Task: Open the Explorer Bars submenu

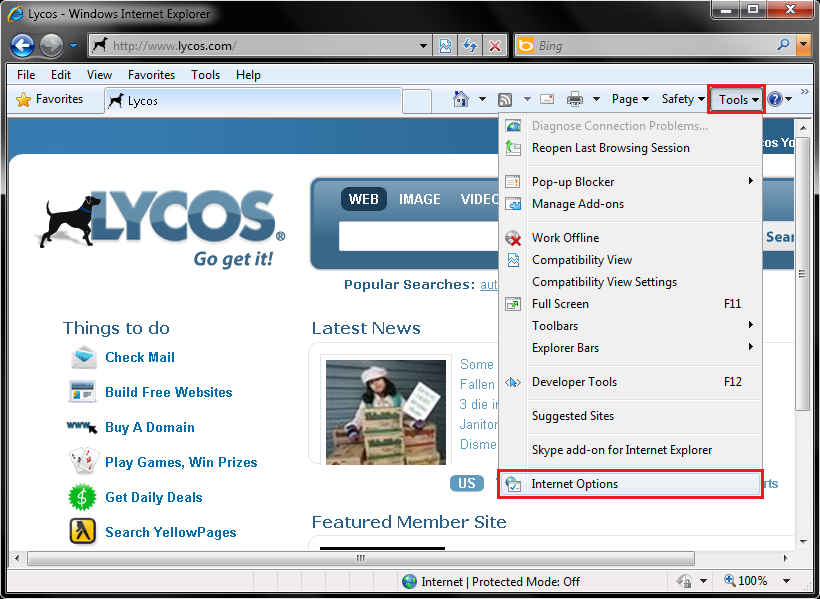Action: click(630, 348)
